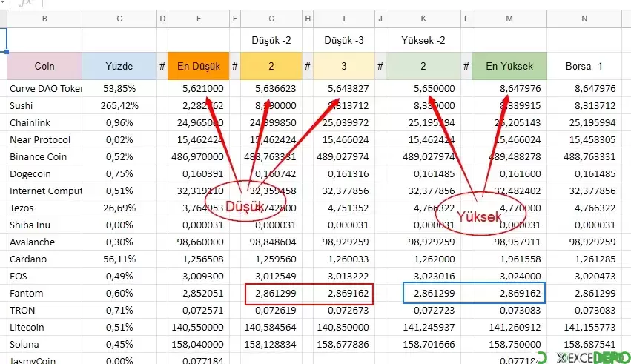Select the Yüksek -2 label cell
Viewport: 631px width, 364px height.
423,40
